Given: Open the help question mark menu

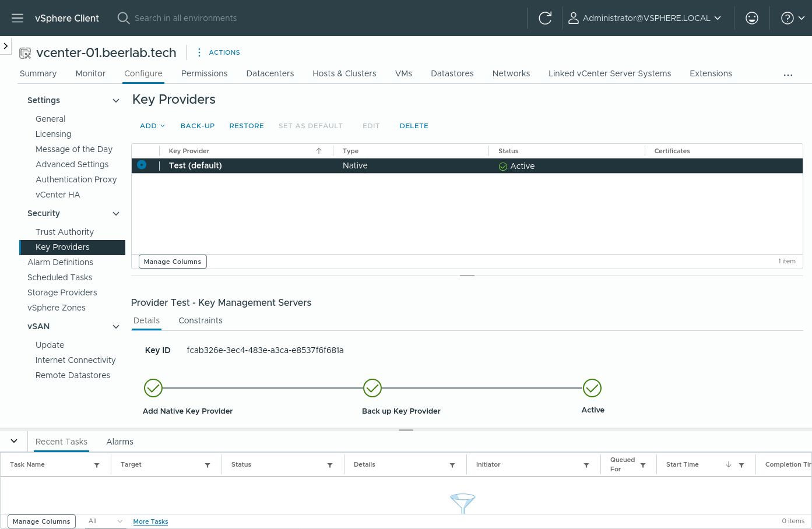Looking at the screenshot, I should [793, 18].
